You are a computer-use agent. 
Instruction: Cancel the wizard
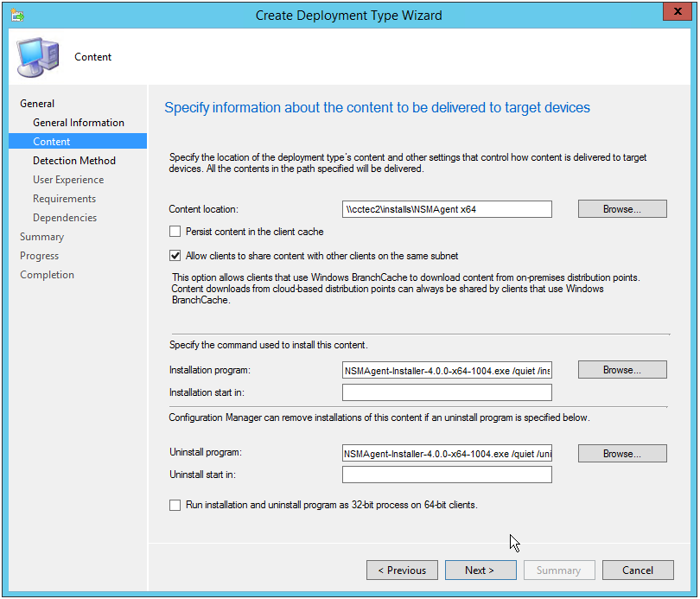[638, 570]
